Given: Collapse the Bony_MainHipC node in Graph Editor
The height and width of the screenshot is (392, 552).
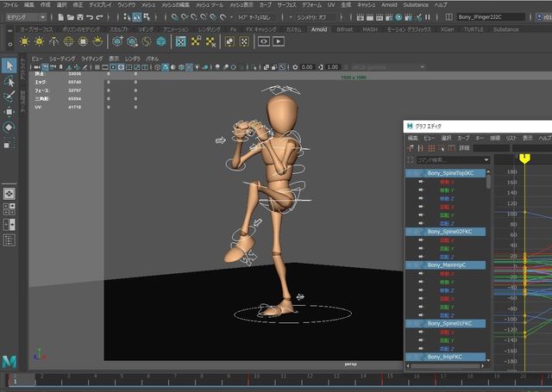Looking at the screenshot, I should click(416, 265).
